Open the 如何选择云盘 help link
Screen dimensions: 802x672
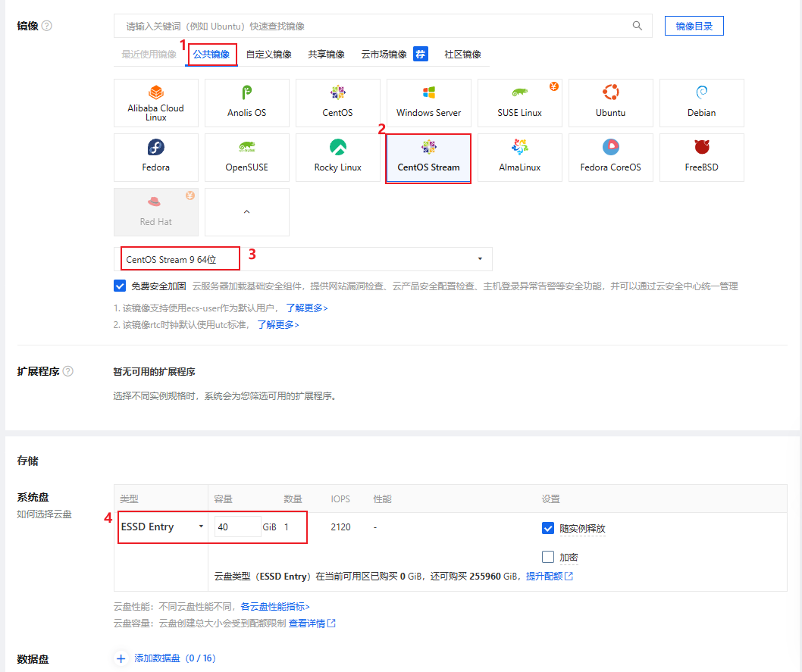click(45, 514)
